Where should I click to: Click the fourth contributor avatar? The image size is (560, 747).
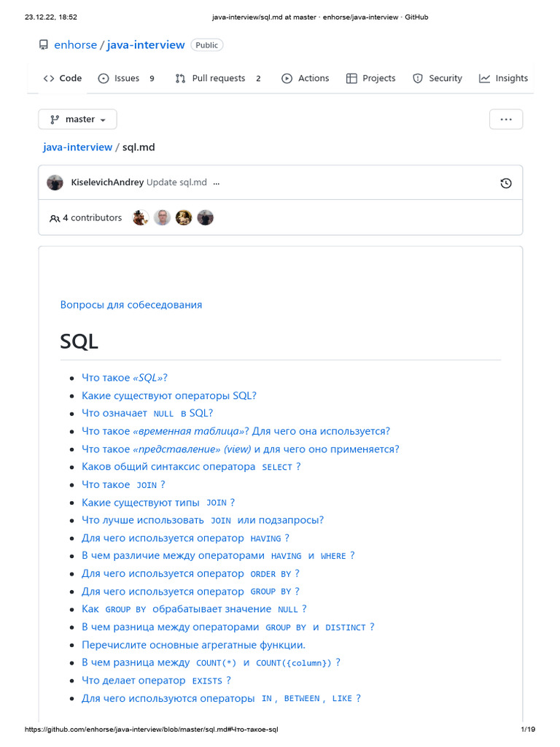(206, 217)
